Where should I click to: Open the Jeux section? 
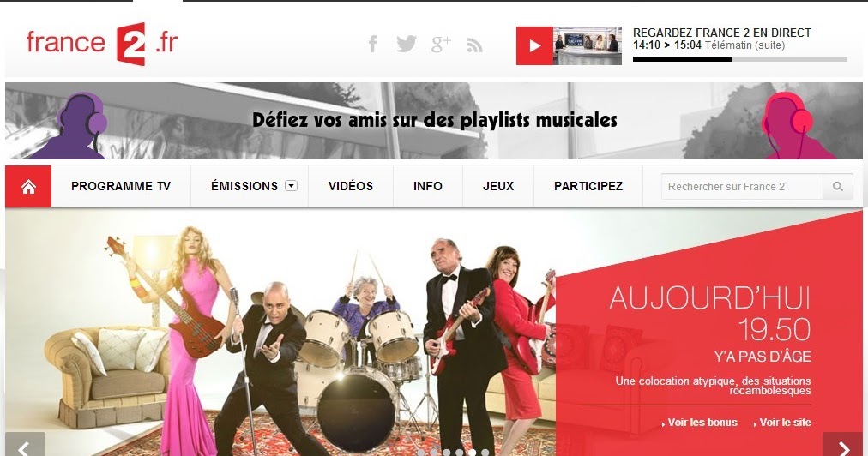tap(498, 187)
